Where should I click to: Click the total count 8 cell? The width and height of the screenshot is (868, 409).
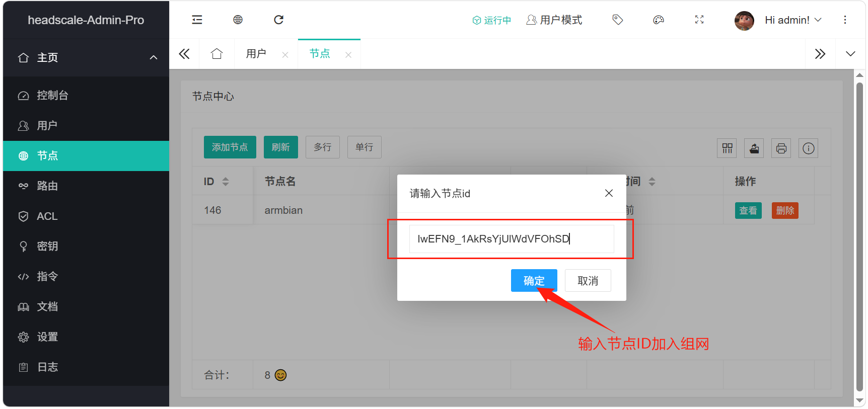coord(321,375)
